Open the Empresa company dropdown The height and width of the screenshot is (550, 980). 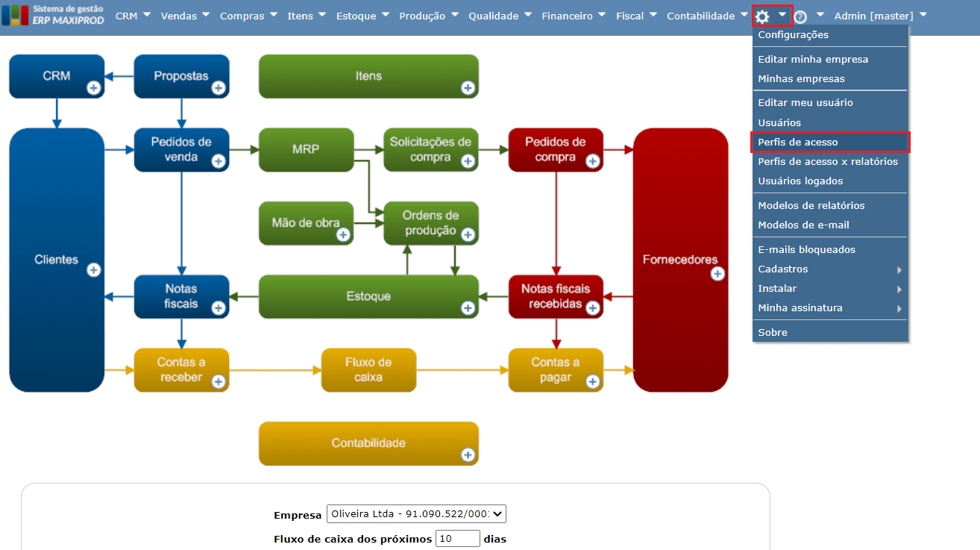click(416, 514)
